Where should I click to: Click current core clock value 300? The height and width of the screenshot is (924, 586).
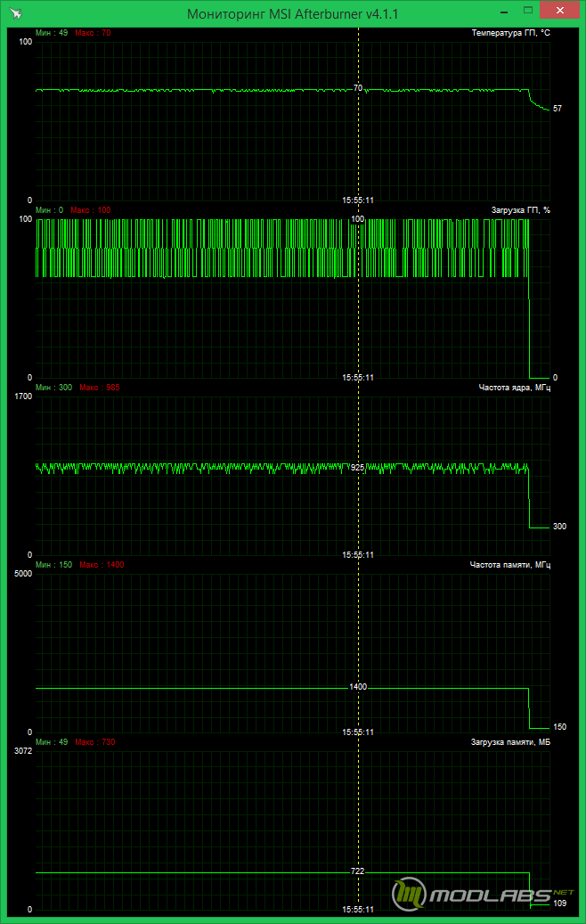[x=559, y=527]
